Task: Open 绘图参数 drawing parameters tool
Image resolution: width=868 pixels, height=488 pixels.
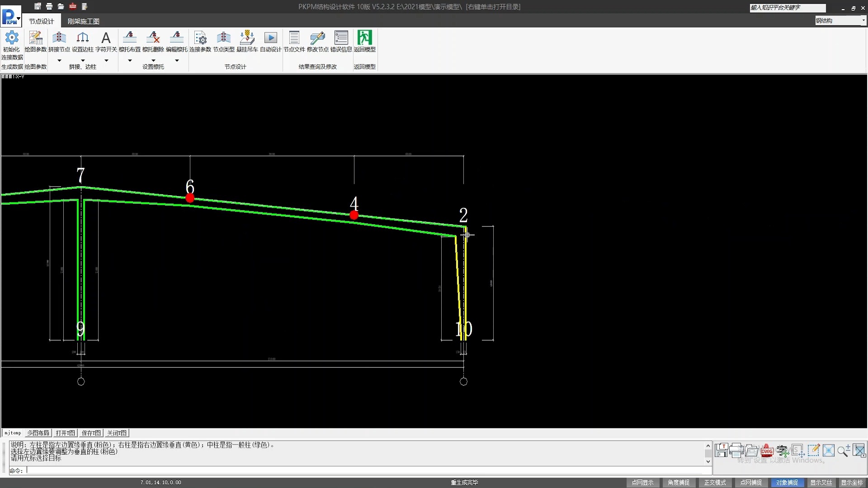Action: 35,38
